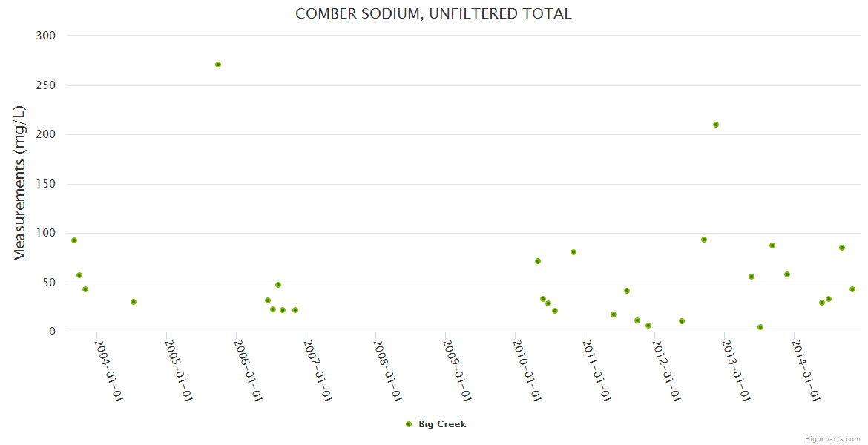
Task: Select the leftmost data point near 92 mg/L
Action: (74, 240)
